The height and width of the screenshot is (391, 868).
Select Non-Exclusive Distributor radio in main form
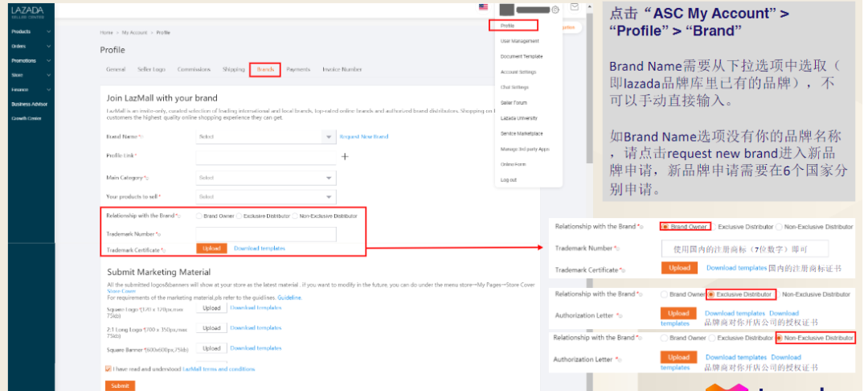[x=295, y=216]
